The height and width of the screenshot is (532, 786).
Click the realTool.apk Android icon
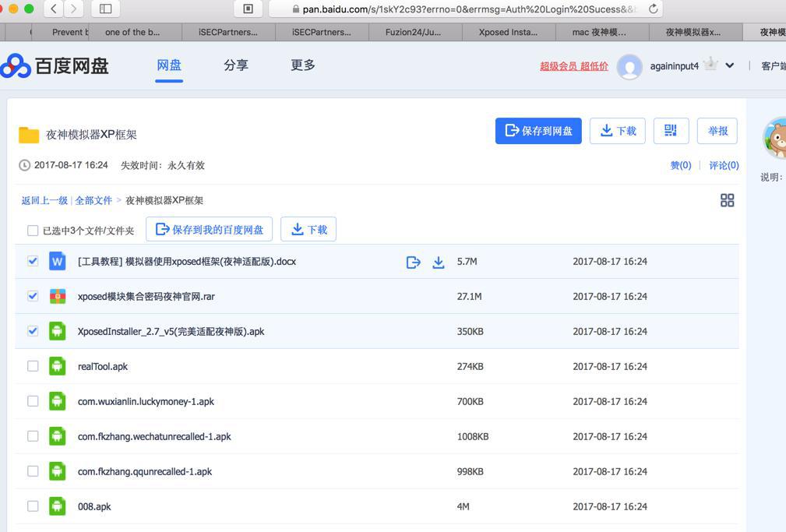(57, 367)
